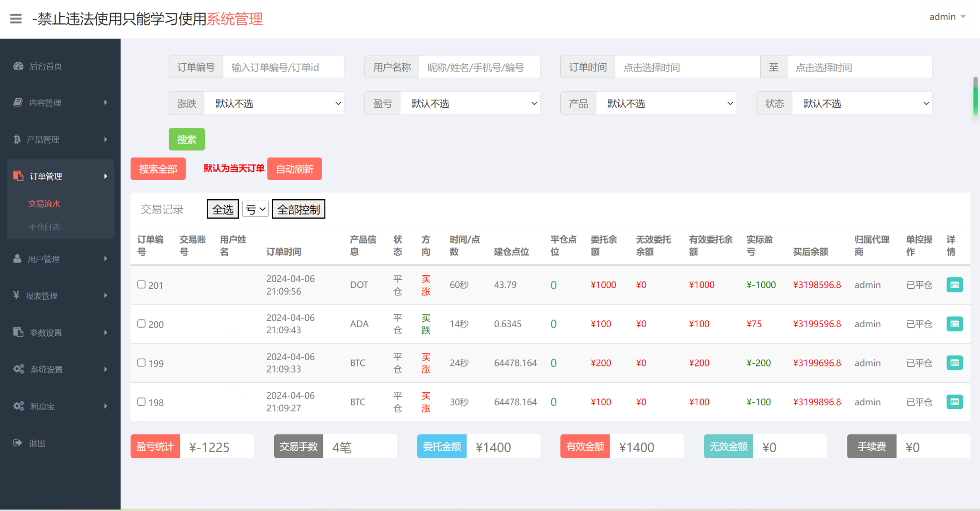Click the 自动刷新 button
Viewport: 980px width, 511px height.
tap(294, 169)
